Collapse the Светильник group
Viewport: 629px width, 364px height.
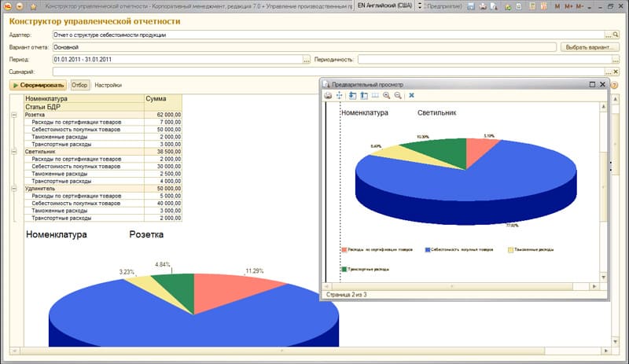pyautogui.click(x=14, y=152)
